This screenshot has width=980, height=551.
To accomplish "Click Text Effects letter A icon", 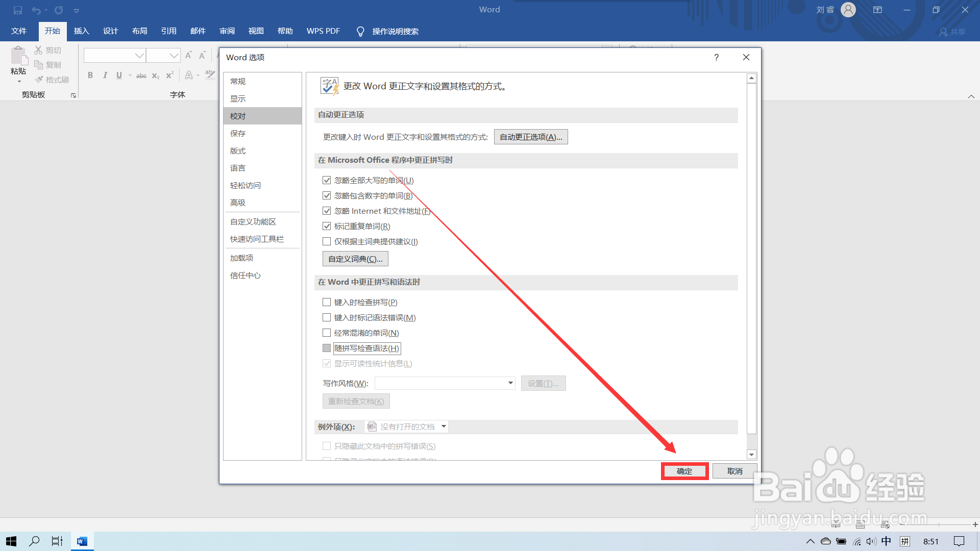I will 189,76.
